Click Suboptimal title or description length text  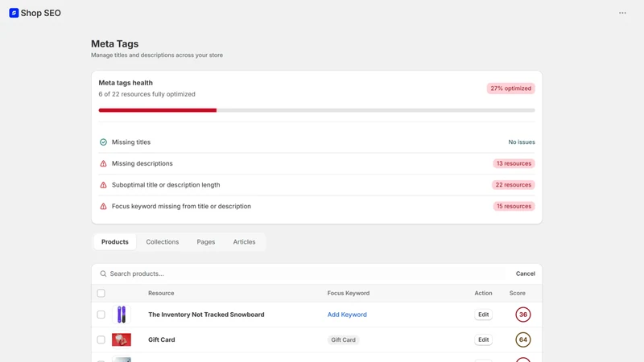(166, 185)
